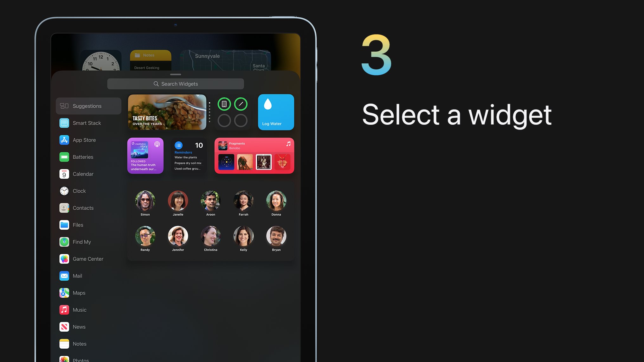644x362 pixels.
Task: Expand the Tasty Bites widget options
Action: (210, 112)
